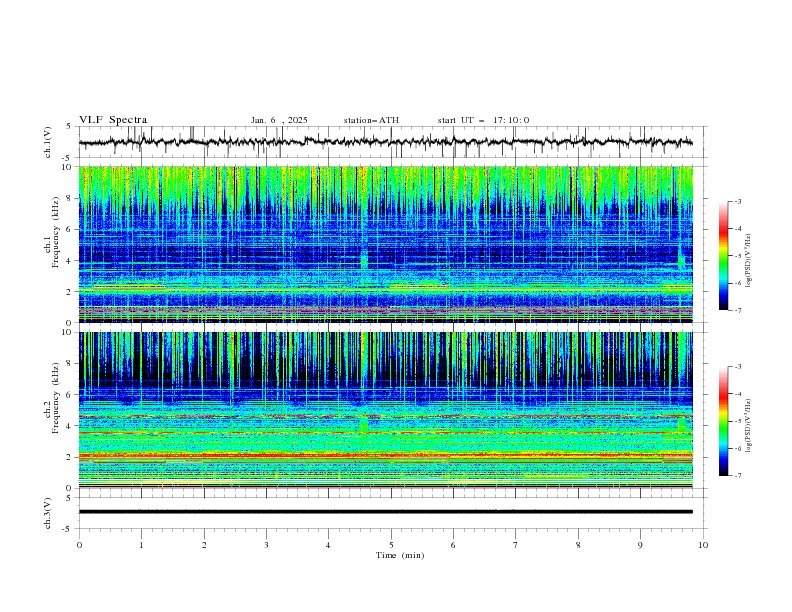Click inside the ch.2 spectrogram panel
Viewport: 792px width, 612px height.
tap(386, 410)
